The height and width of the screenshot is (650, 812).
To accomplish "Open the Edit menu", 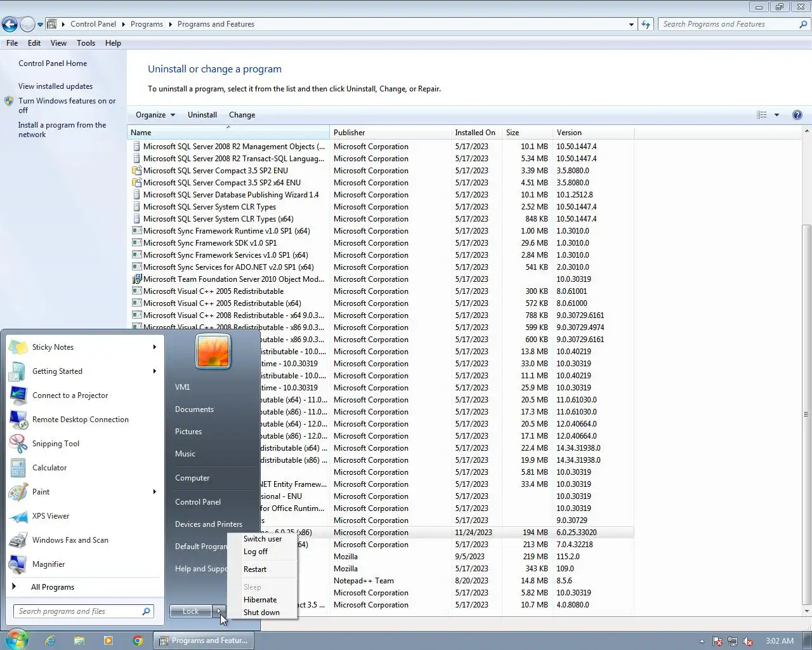I will tap(34, 43).
